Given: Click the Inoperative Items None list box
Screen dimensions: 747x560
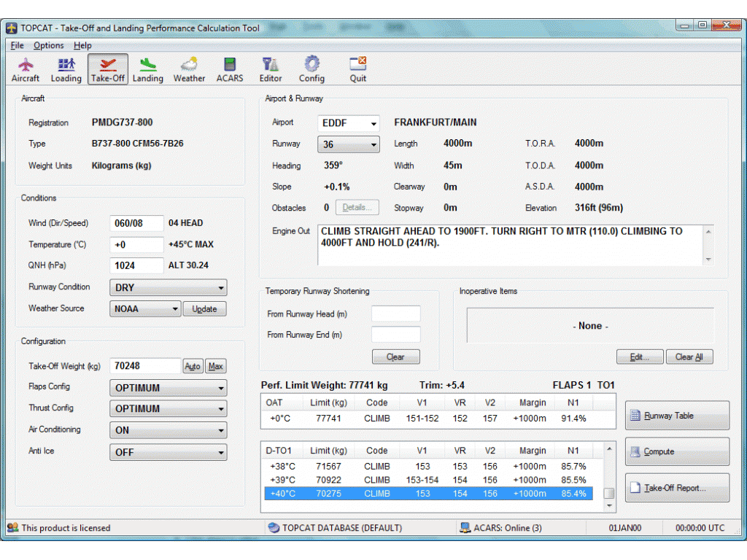Looking at the screenshot, I should click(590, 326).
